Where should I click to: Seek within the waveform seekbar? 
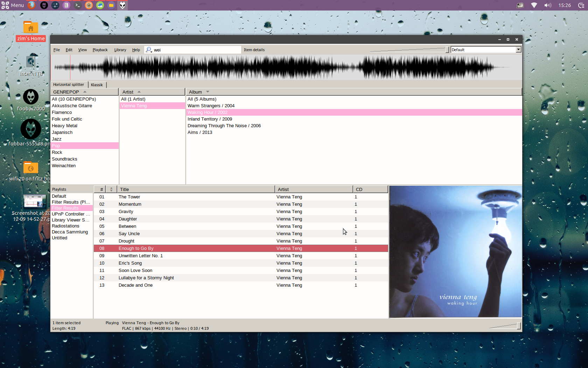(286, 67)
